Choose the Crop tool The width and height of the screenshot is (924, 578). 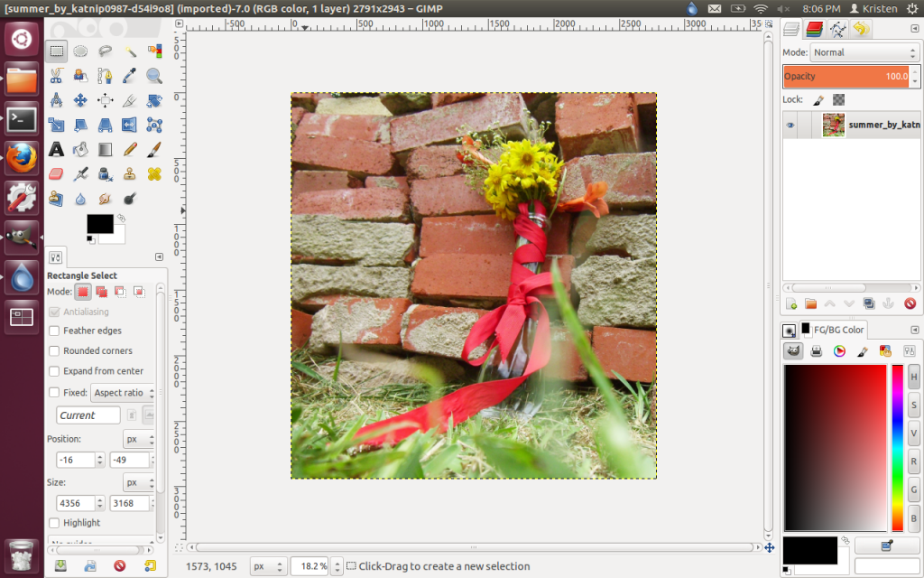coord(130,100)
